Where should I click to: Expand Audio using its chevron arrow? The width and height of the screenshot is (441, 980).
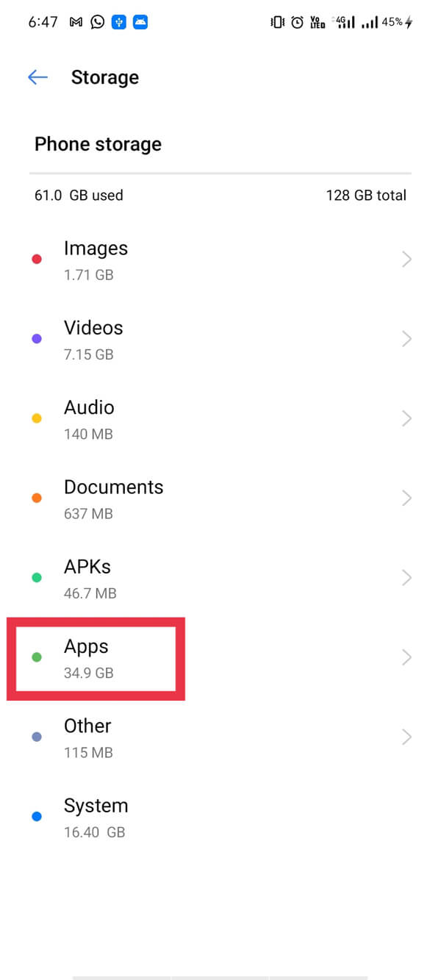click(406, 418)
